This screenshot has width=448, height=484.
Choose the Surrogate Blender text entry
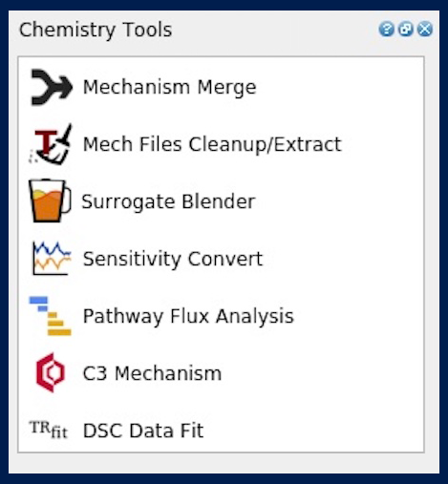[168, 201]
